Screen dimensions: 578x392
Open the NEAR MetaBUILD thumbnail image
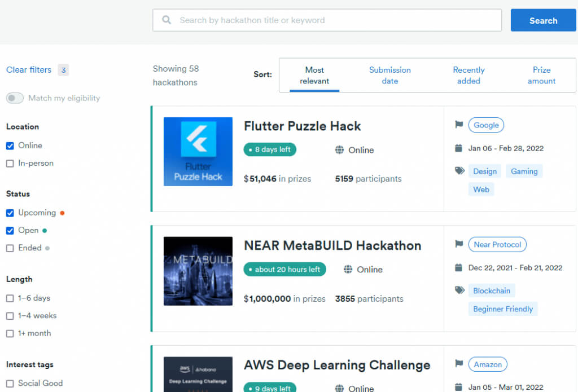[x=198, y=271]
